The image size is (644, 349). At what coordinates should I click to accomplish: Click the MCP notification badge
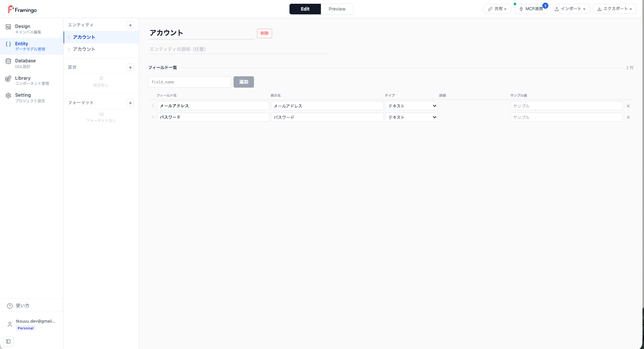tap(545, 6)
